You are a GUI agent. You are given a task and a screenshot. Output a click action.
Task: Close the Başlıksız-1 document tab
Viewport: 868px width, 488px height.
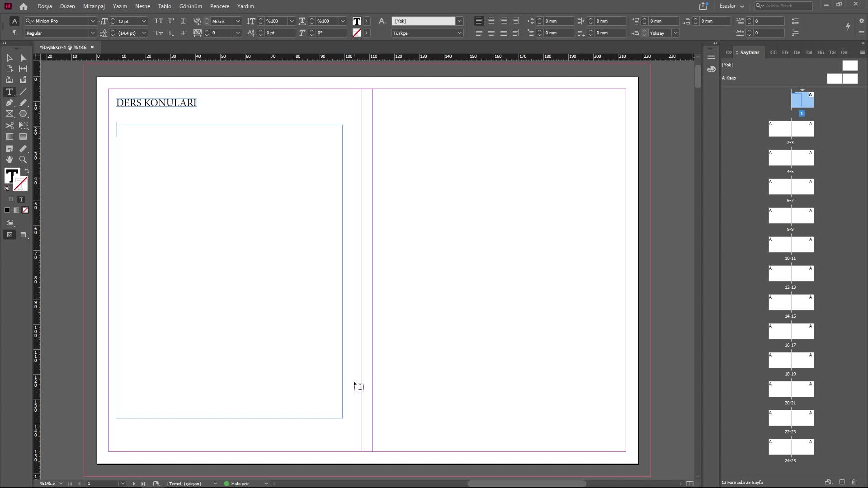point(92,47)
